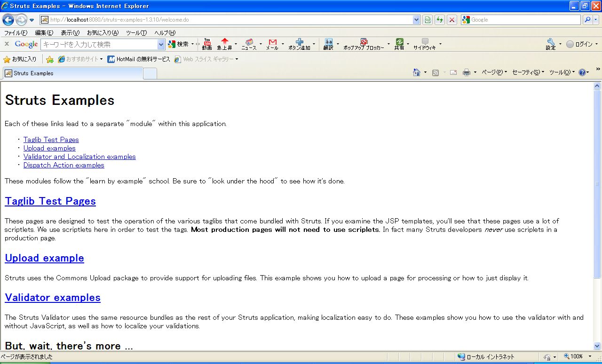Click the green Refresh page icon
This screenshot has height=364, width=602.
pyautogui.click(x=440, y=20)
